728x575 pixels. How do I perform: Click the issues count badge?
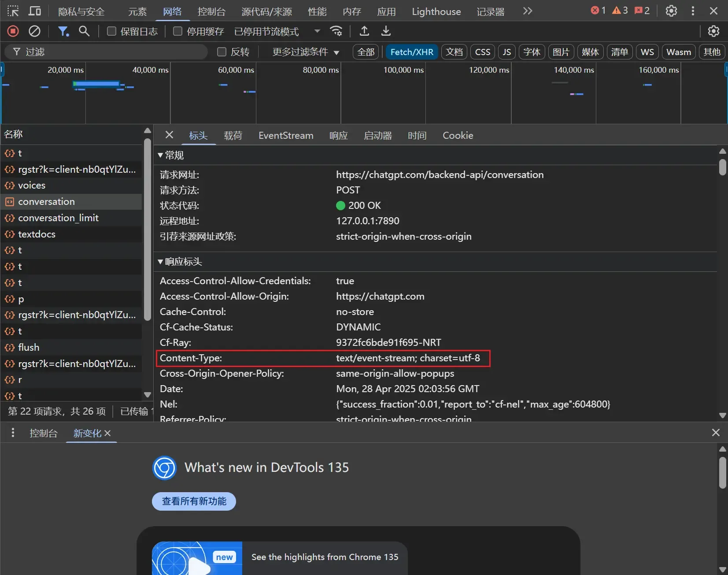point(642,11)
